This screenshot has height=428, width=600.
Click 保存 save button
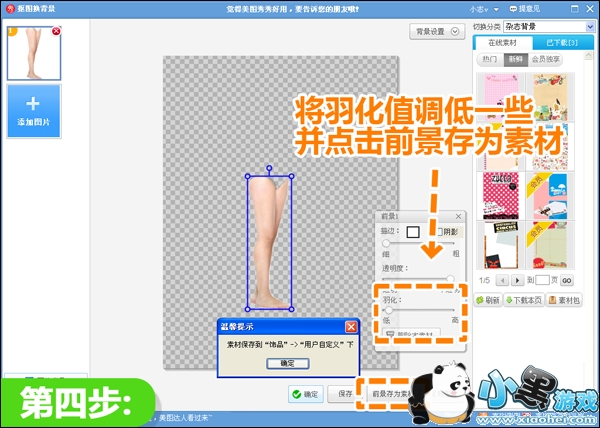click(345, 394)
